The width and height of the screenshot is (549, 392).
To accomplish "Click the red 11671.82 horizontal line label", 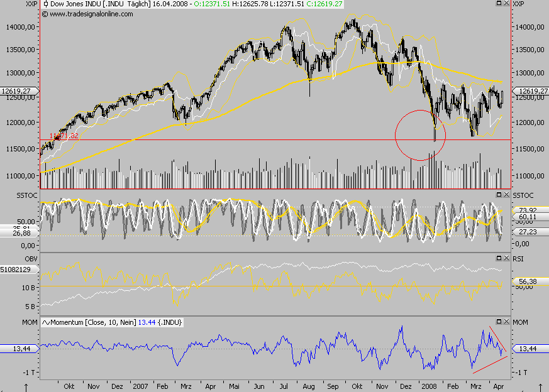I will [64, 136].
